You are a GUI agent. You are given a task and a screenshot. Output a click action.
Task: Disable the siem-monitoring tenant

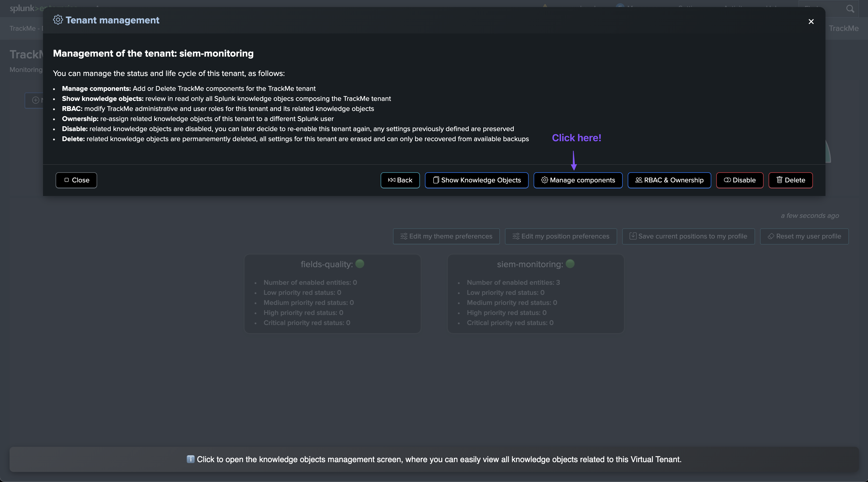tap(740, 180)
